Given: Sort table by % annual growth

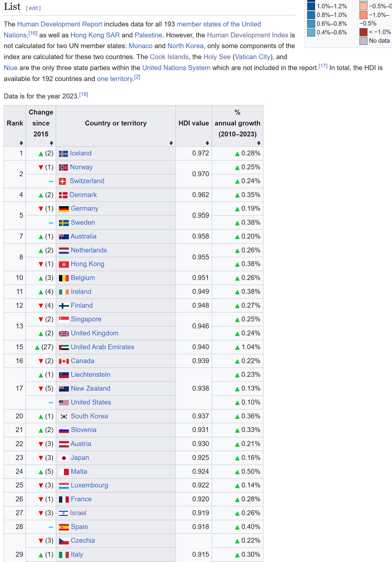Looking at the screenshot, I should [259, 143].
